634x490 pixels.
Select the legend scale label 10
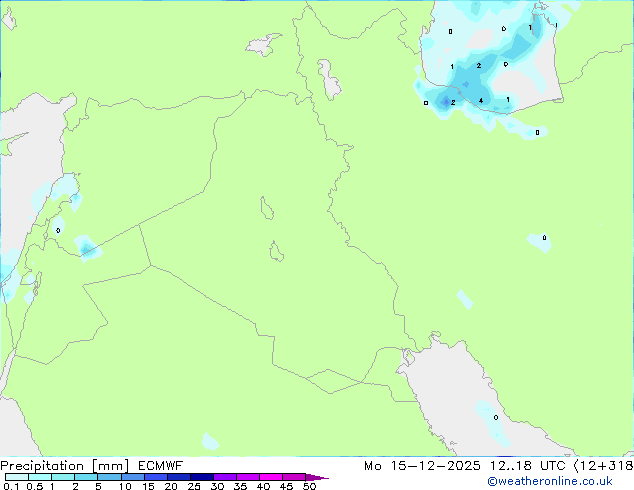click(x=125, y=486)
